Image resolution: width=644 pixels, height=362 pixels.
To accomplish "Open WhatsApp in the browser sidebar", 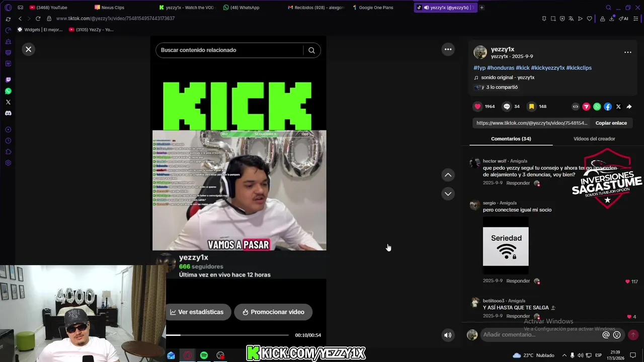I will coord(8,91).
